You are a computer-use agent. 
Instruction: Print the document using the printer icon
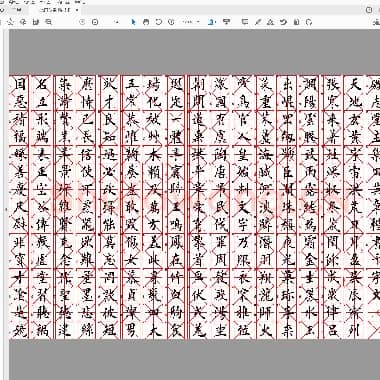tap(36, 22)
